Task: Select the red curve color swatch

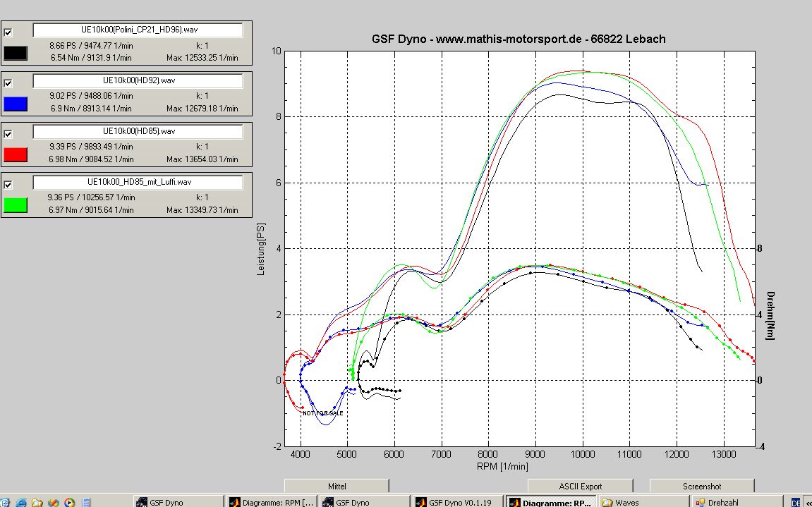Action: pos(16,154)
